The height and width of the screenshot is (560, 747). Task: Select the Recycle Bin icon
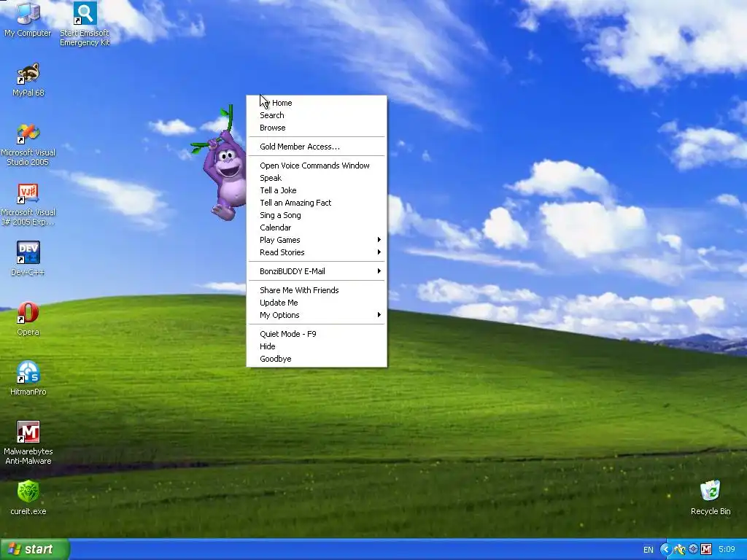(711, 497)
